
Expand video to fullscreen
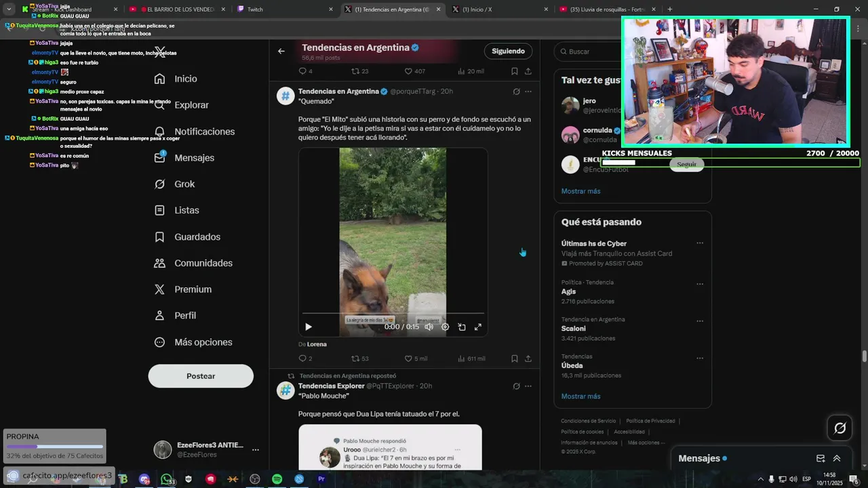tap(478, 327)
